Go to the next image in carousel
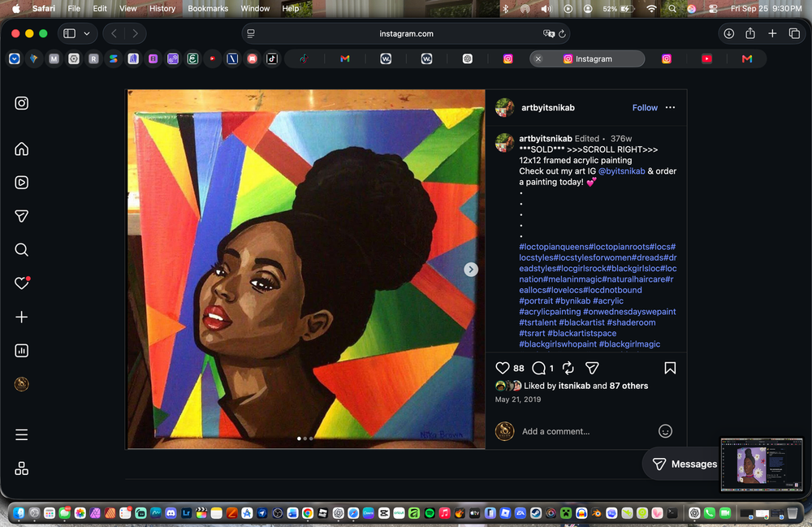The width and height of the screenshot is (812, 527). tap(471, 270)
